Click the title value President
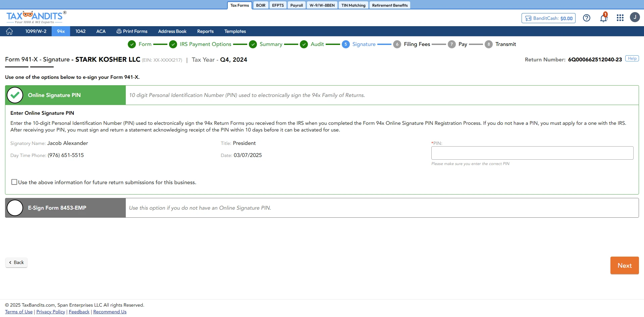Screen dimensions: 644x317 pyautogui.click(x=244, y=143)
